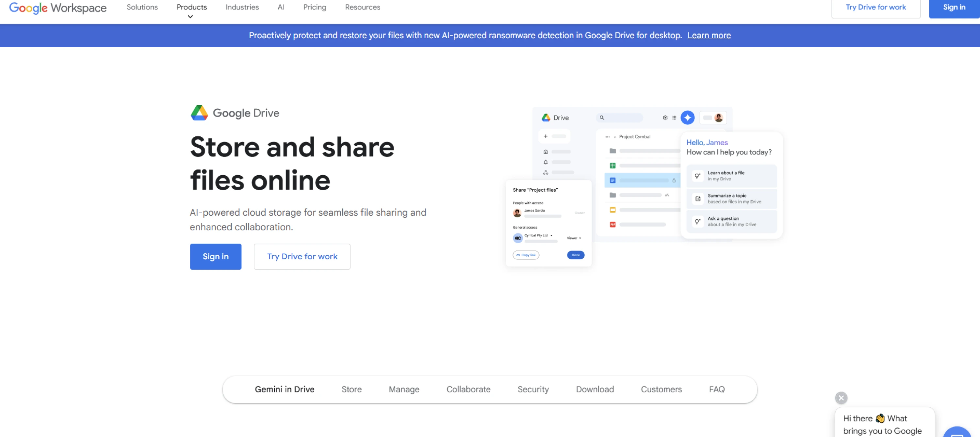
Task: Click James's profile avatar in the mockup
Action: point(719,118)
